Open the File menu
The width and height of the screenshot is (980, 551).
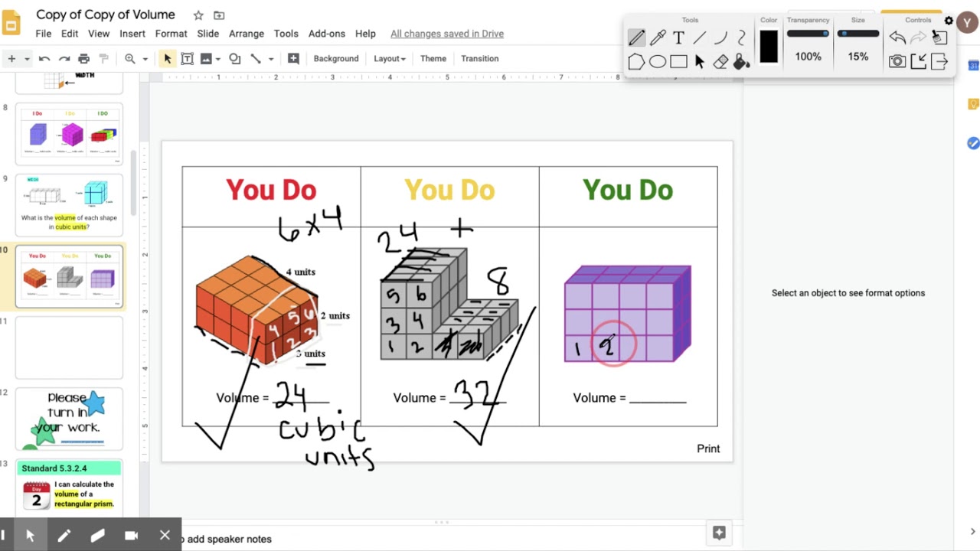tap(44, 34)
